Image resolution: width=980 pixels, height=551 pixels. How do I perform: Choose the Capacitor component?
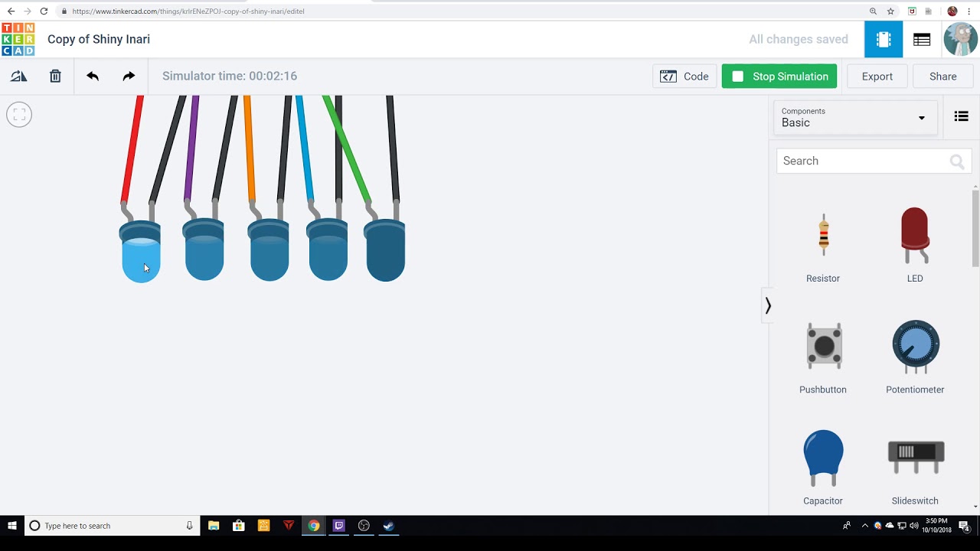tap(823, 468)
